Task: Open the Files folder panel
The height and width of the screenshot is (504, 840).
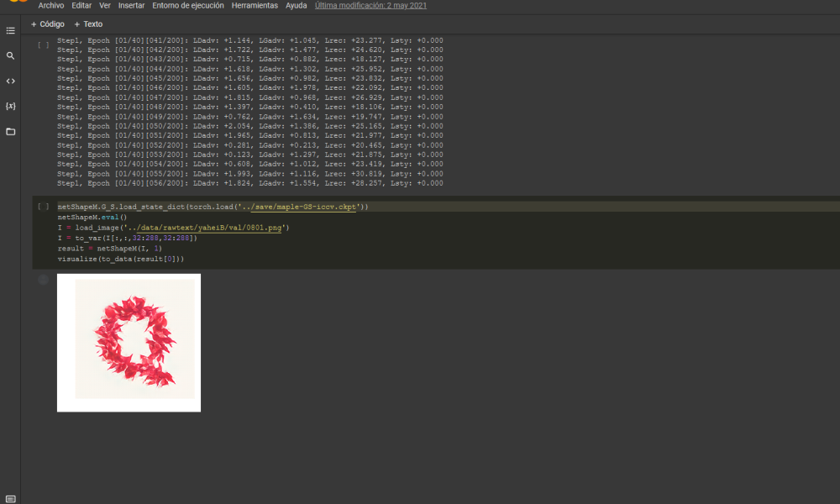Action: [x=10, y=132]
